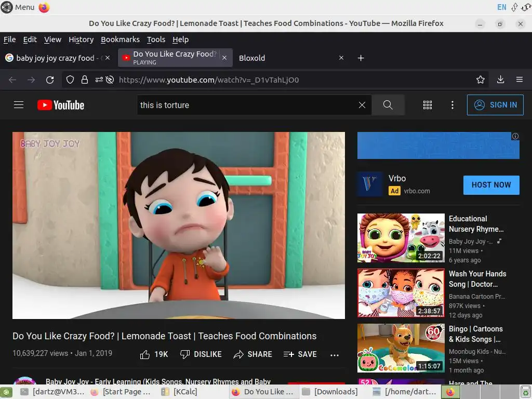
Task: Open Bingo | Cartoons & Kids Songs title
Action: [x=476, y=334]
